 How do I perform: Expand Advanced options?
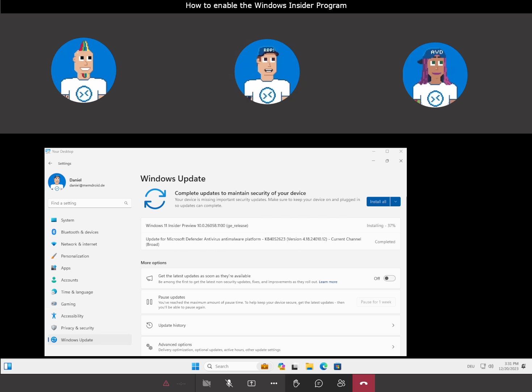[x=270, y=346]
